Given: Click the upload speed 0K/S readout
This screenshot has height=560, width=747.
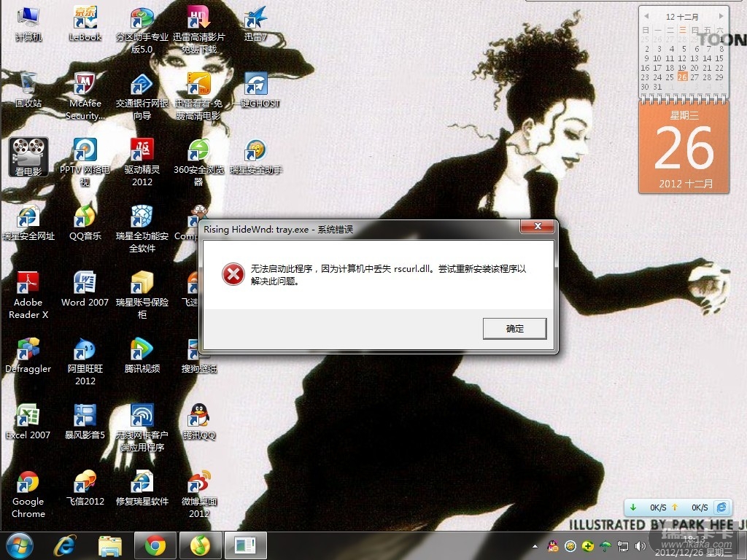Looking at the screenshot, I should click(x=700, y=507).
